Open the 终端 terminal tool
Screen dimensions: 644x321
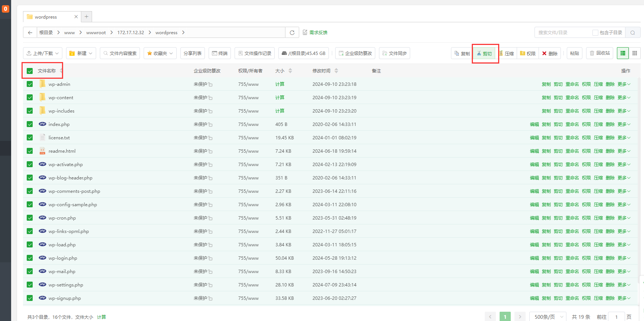(219, 53)
